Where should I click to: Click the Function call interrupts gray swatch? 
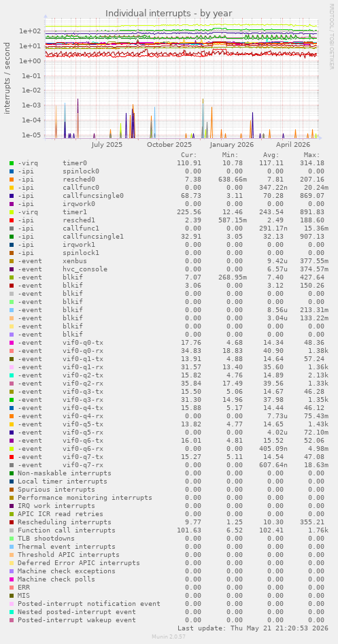pyautogui.click(x=12, y=530)
